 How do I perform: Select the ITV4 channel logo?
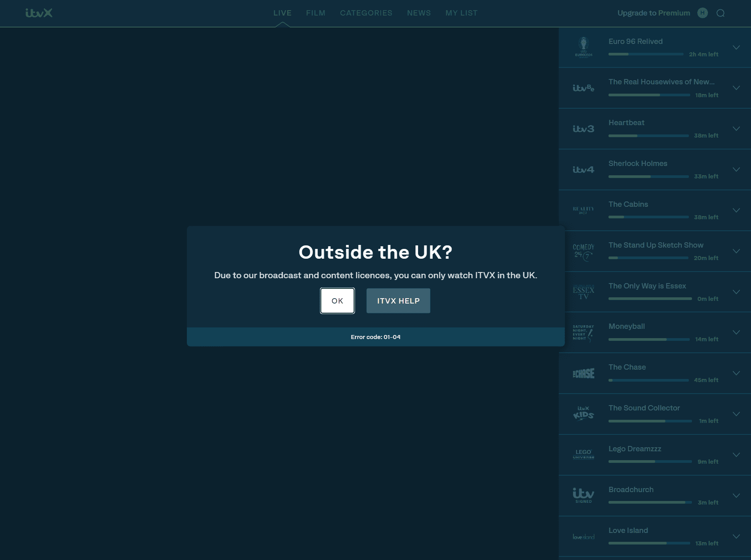tap(584, 170)
